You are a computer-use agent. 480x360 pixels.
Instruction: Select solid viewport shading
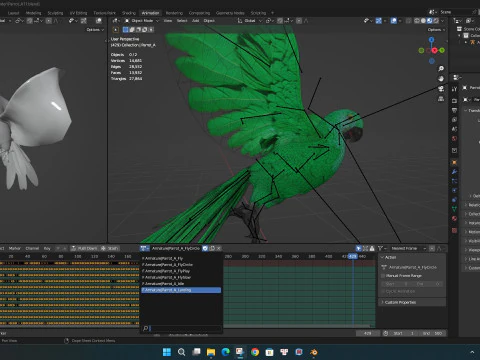click(x=423, y=21)
